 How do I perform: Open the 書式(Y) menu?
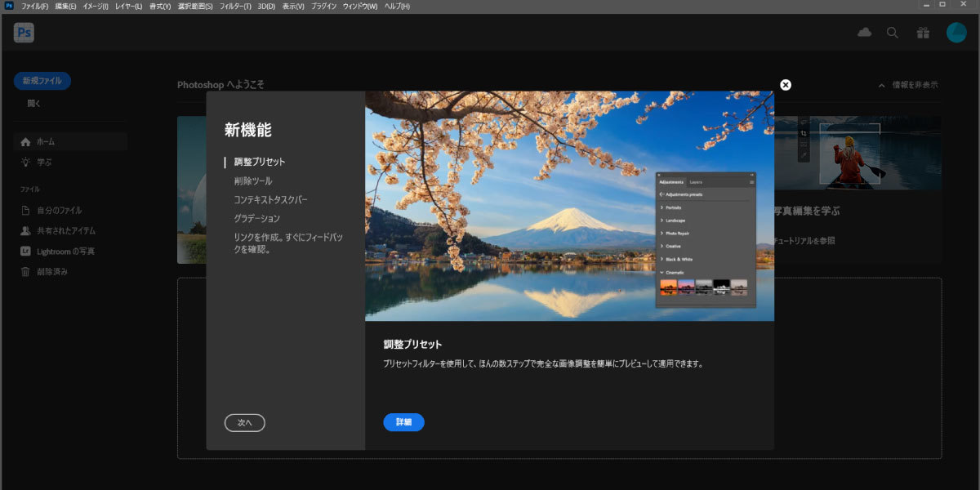point(160,7)
